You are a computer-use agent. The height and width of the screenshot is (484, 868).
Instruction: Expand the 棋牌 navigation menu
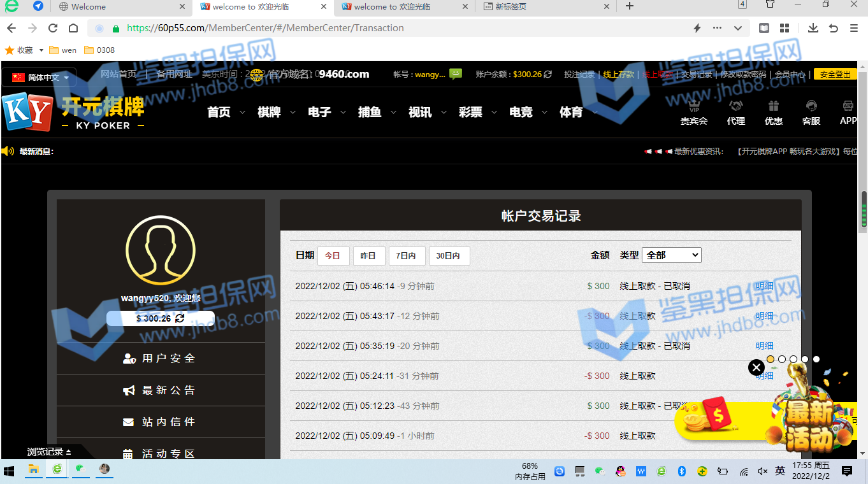coord(276,112)
